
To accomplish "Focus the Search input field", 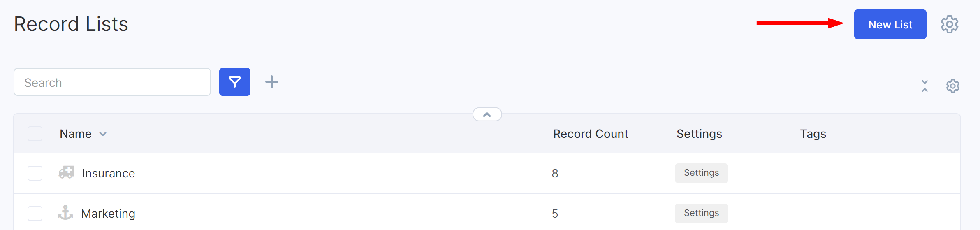I will [112, 82].
